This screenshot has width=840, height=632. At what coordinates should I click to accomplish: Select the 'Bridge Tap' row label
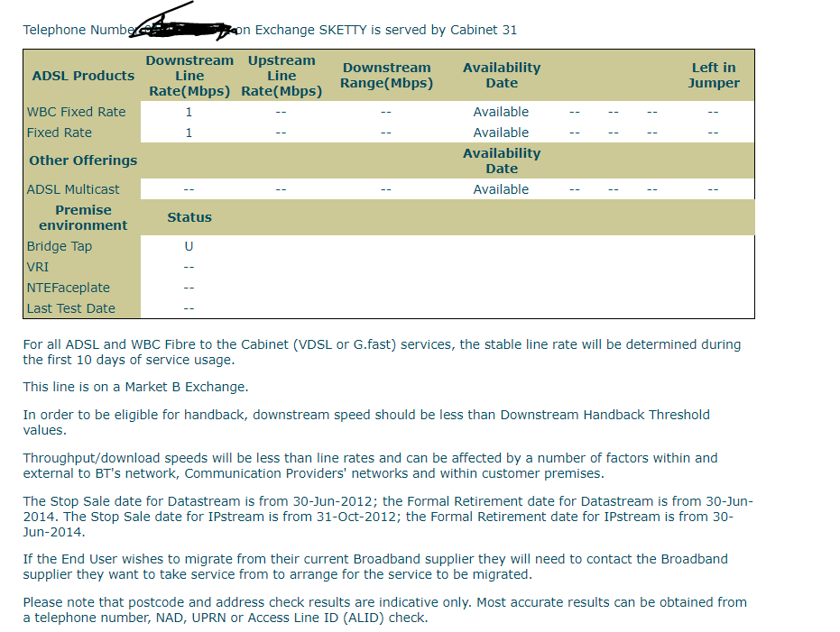(x=60, y=246)
